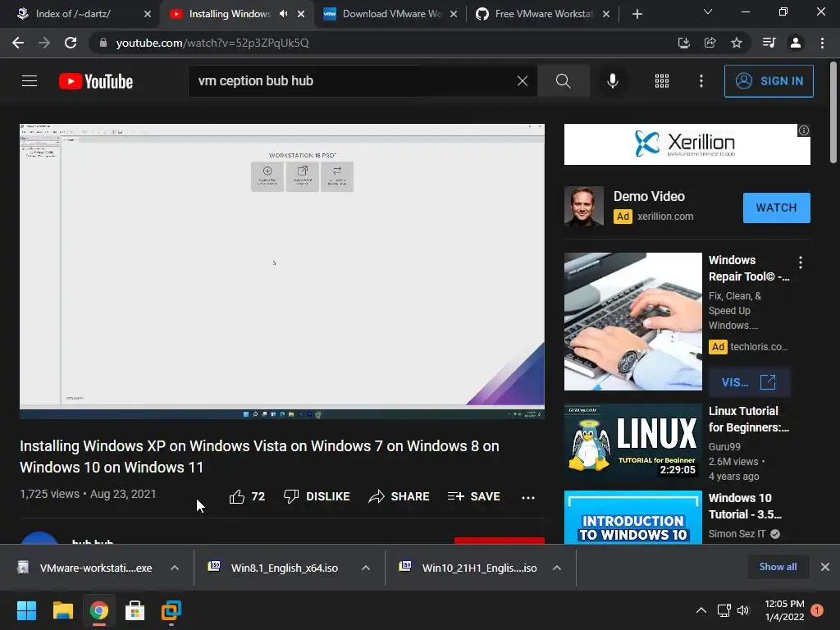
Task: Expand options for Win8.1_English_x64.iso download
Action: click(x=366, y=568)
